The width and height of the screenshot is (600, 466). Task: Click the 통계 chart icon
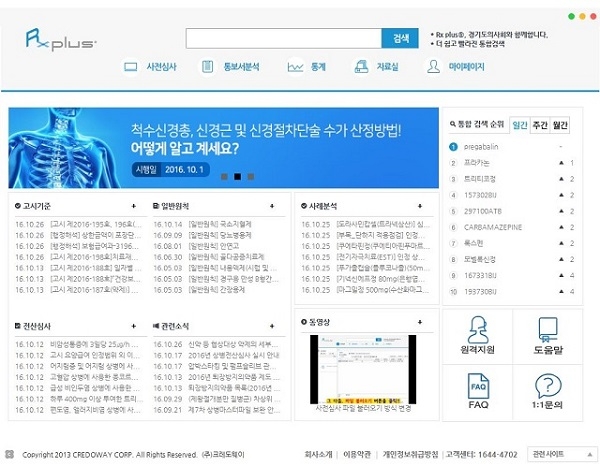[295, 67]
